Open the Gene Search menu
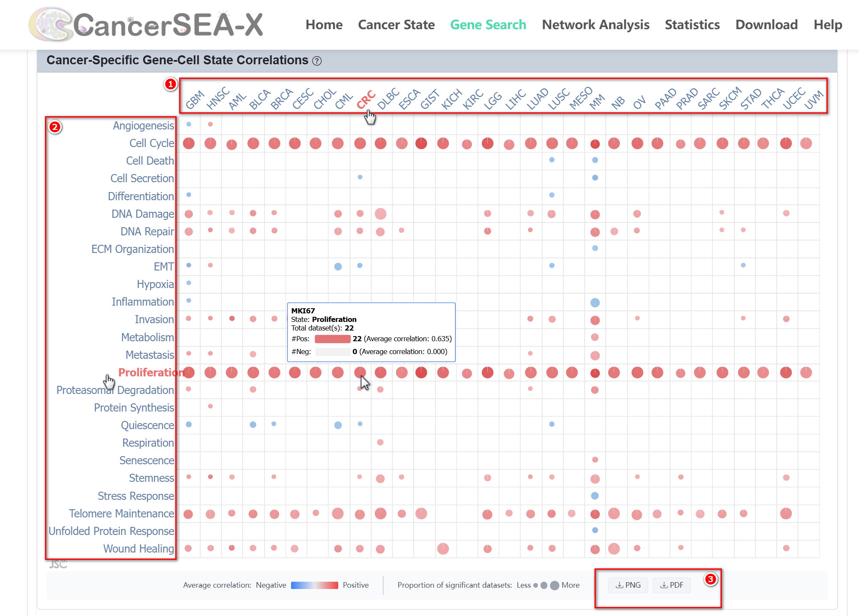 [488, 24]
